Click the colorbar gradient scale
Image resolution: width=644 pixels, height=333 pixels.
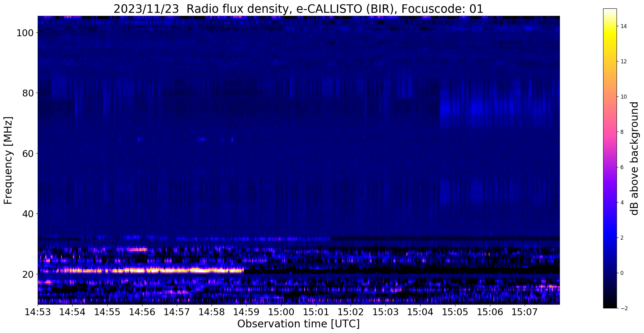pos(610,158)
